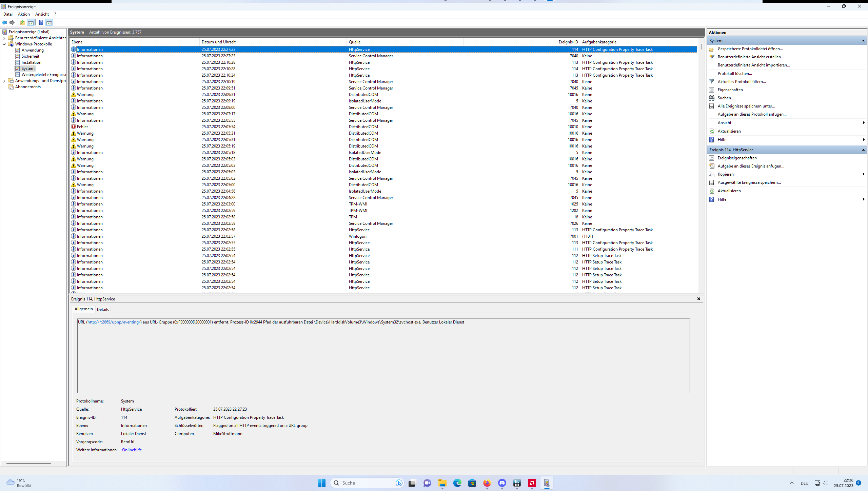The image size is (868, 491).
Task: Close the event preview pane
Action: tap(698, 299)
